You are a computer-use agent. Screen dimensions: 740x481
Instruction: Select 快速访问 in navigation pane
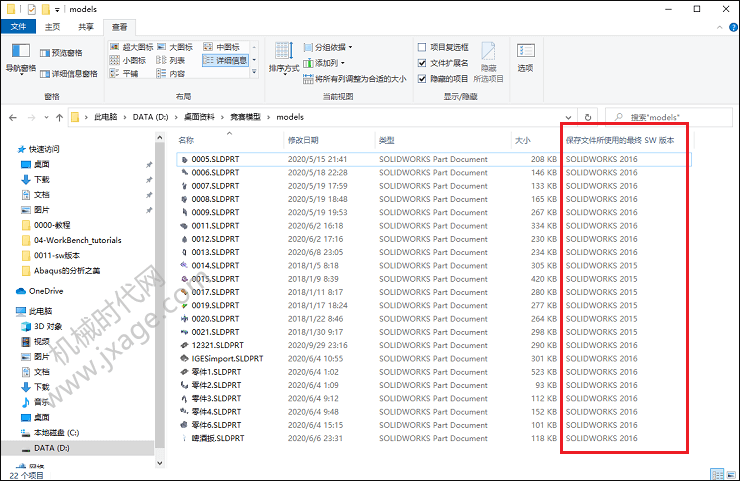[39, 149]
